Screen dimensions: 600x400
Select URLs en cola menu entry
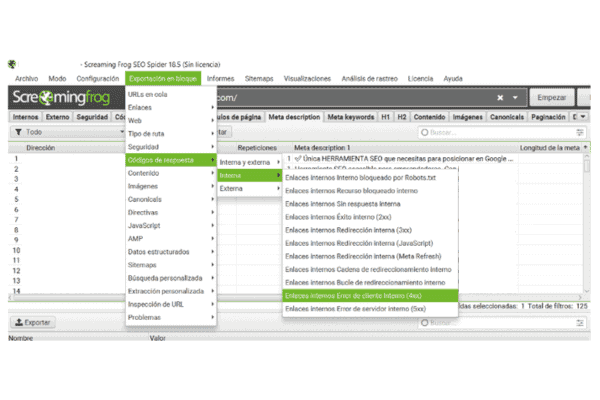point(171,95)
